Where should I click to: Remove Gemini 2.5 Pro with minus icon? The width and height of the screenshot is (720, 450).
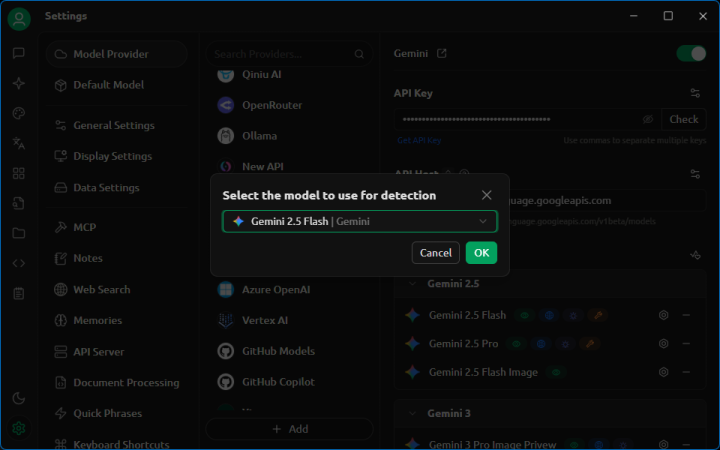tap(686, 344)
